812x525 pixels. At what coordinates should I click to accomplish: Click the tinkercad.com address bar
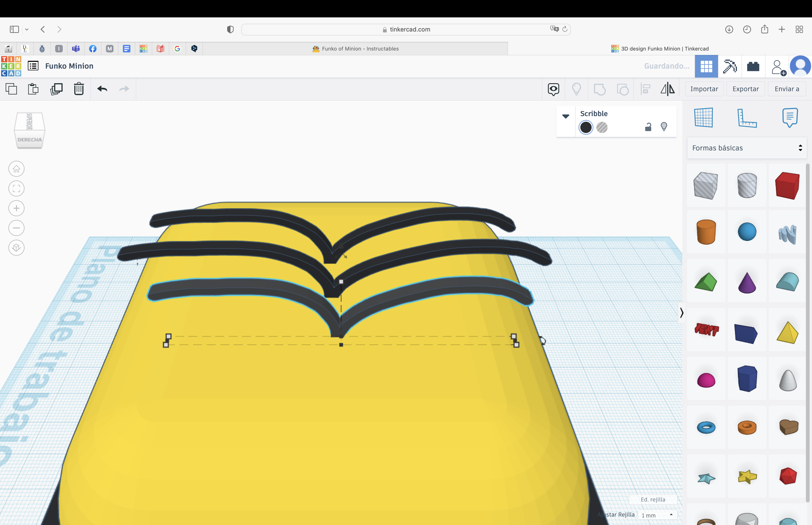pyautogui.click(x=406, y=30)
